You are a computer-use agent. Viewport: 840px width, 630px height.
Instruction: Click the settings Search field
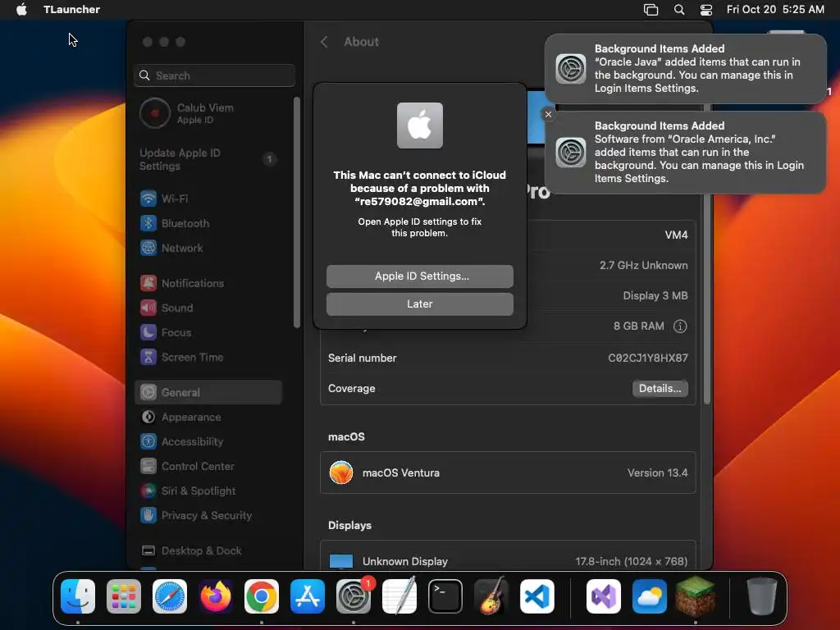pyautogui.click(x=214, y=75)
